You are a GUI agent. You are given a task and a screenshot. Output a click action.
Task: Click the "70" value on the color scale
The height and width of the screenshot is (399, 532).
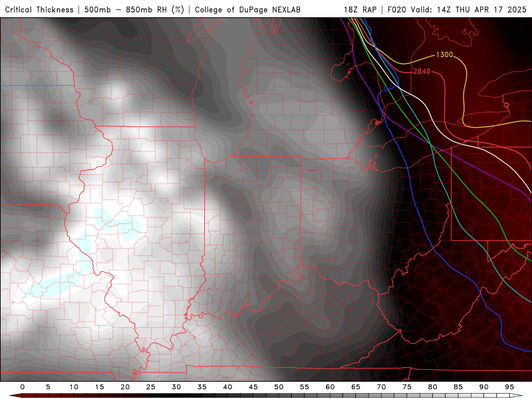click(x=381, y=387)
